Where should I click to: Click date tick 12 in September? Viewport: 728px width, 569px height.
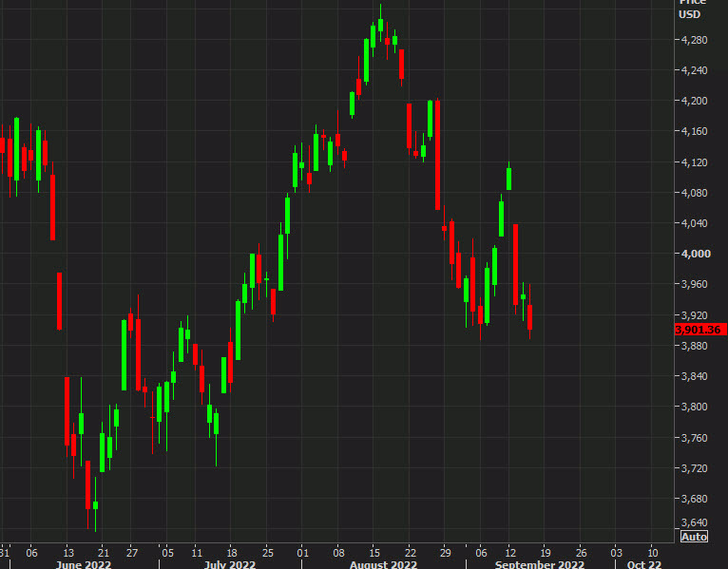(x=510, y=553)
